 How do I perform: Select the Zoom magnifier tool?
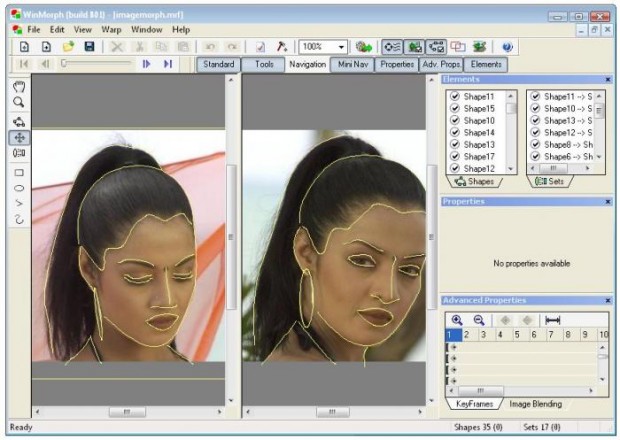[x=19, y=102]
